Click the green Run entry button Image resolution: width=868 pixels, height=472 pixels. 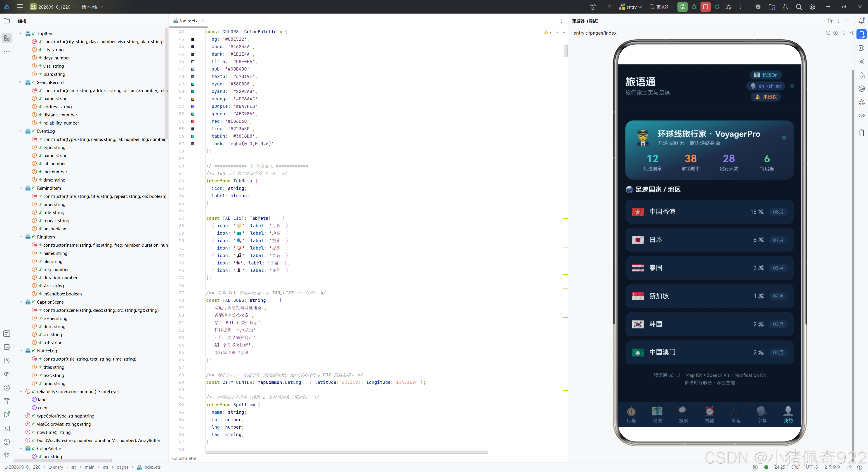682,7
